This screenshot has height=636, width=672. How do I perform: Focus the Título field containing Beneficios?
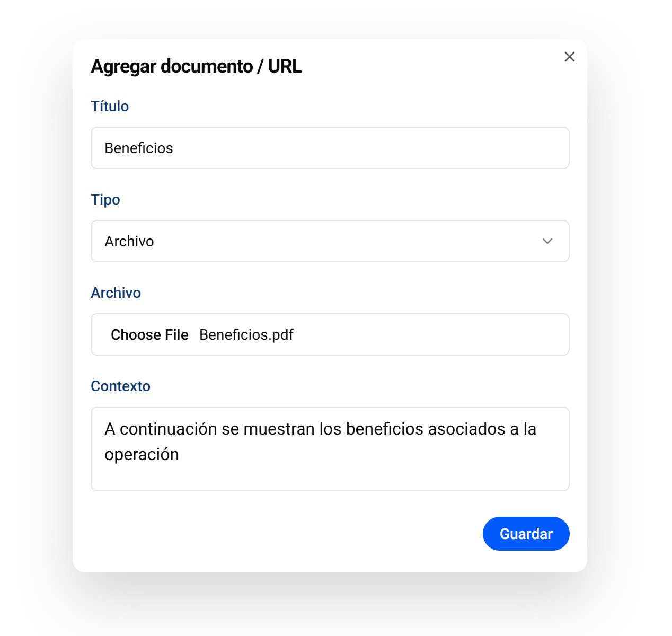click(x=330, y=148)
